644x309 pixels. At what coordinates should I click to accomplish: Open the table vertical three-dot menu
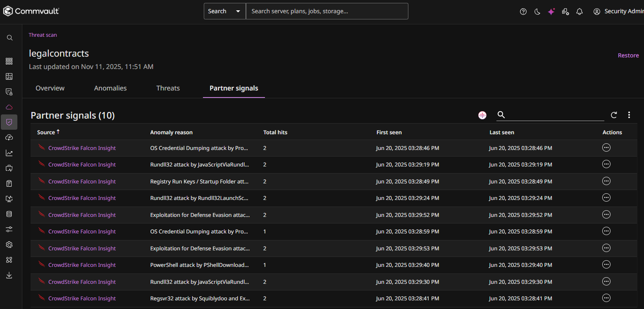[629, 115]
